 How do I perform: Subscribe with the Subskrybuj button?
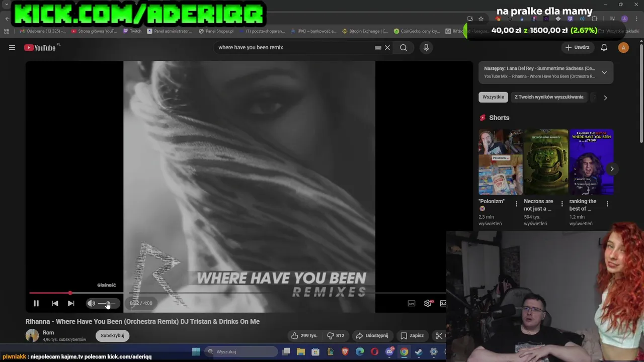[112, 335]
